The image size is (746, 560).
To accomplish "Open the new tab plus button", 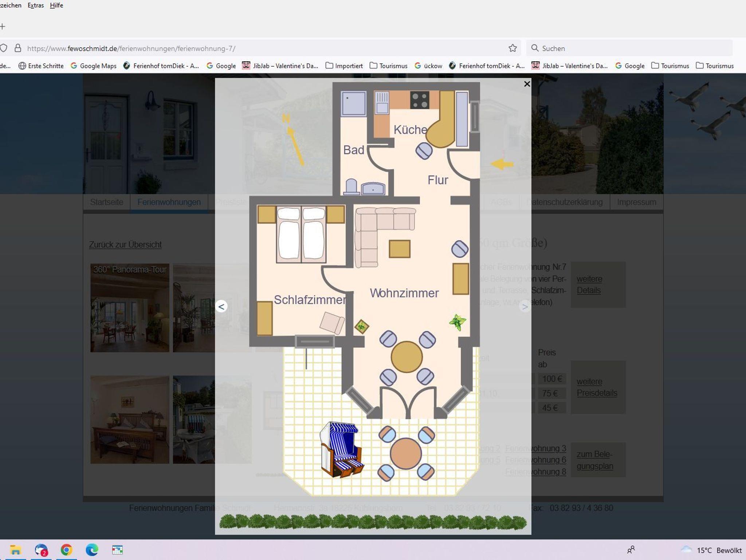I will [3, 26].
